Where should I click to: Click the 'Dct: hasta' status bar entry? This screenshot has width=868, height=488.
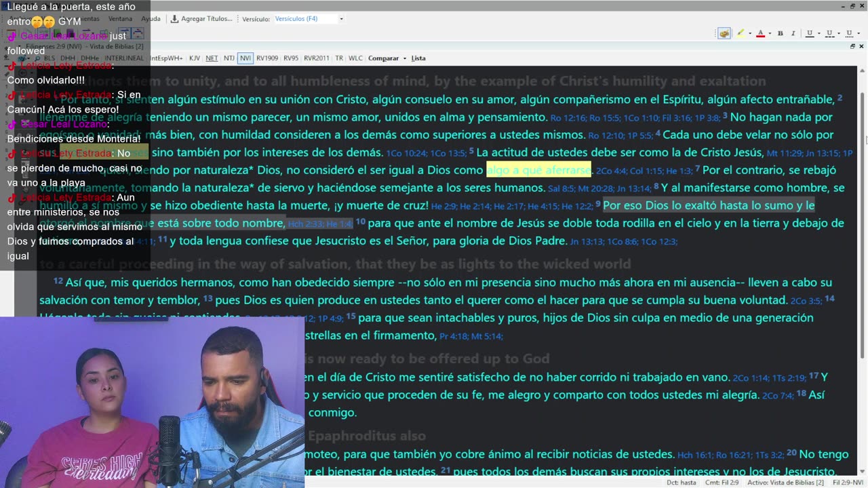(x=681, y=483)
